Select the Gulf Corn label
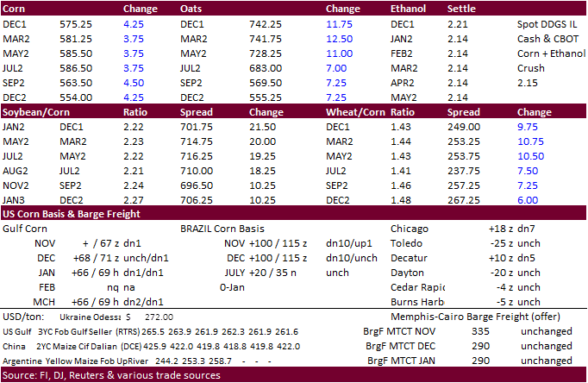The width and height of the screenshot is (588, 383). tap(25, 229)
